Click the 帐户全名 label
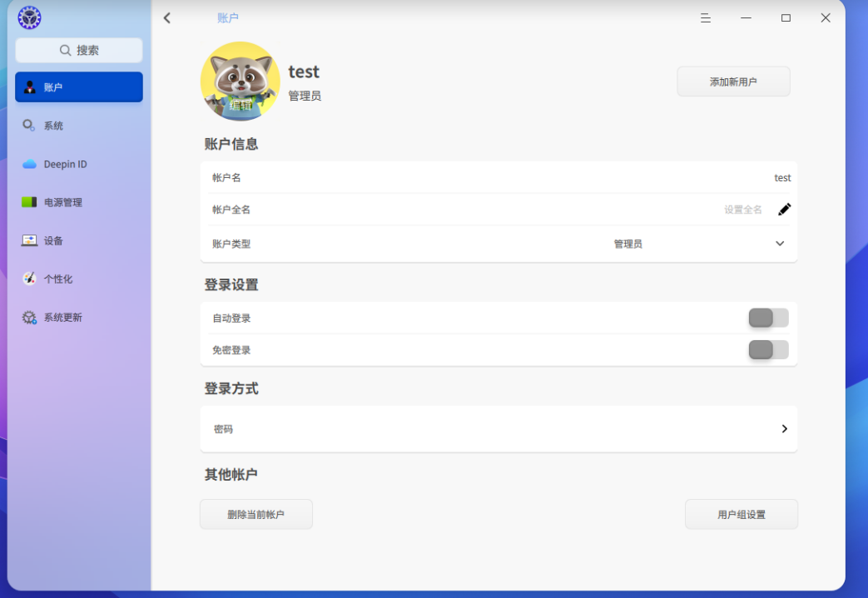This screenshot has width=868, height=598. pos(231,210)
